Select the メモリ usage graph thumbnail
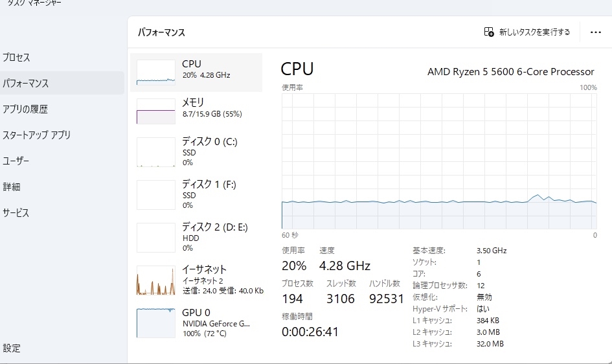Viewport: 612px width, 364px height. tap(155, 111)
